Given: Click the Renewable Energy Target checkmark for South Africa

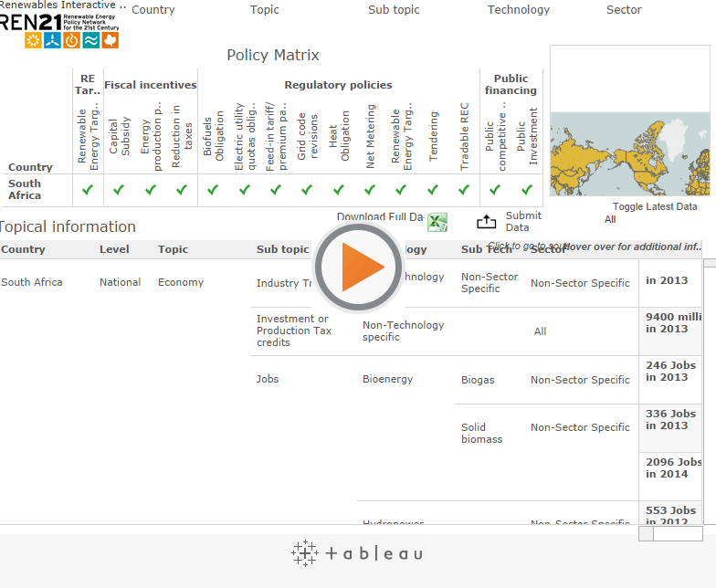Looking at the screenshot, I should click(x=88, y=190).
